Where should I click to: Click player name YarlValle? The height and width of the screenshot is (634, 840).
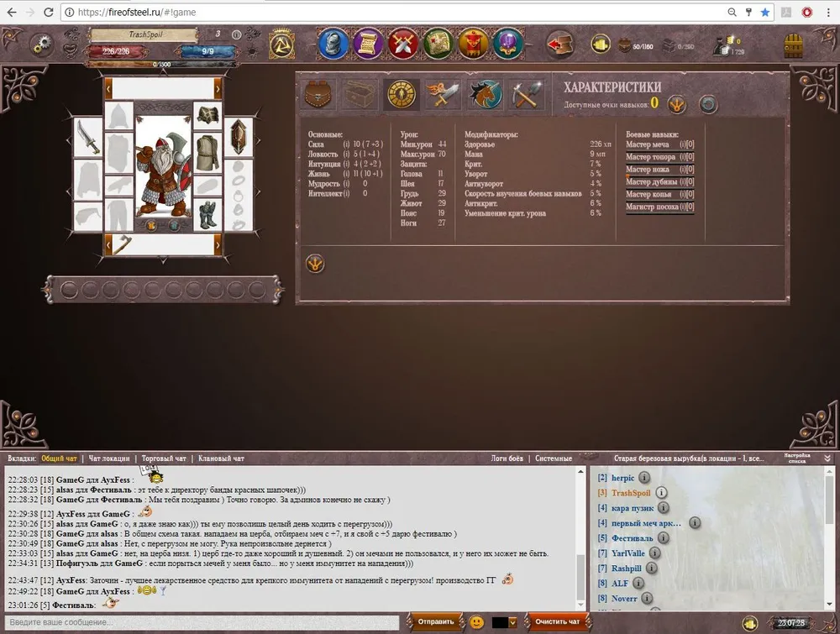click(627, 553)
